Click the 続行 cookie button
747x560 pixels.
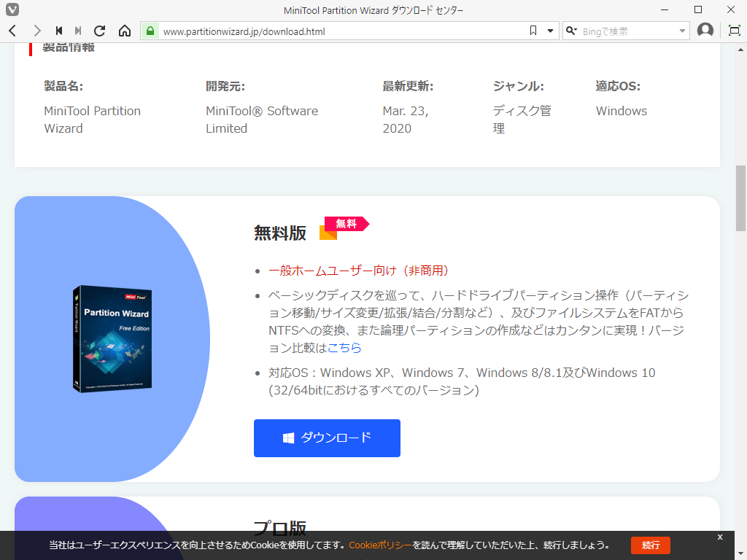[x=650, y=545]
